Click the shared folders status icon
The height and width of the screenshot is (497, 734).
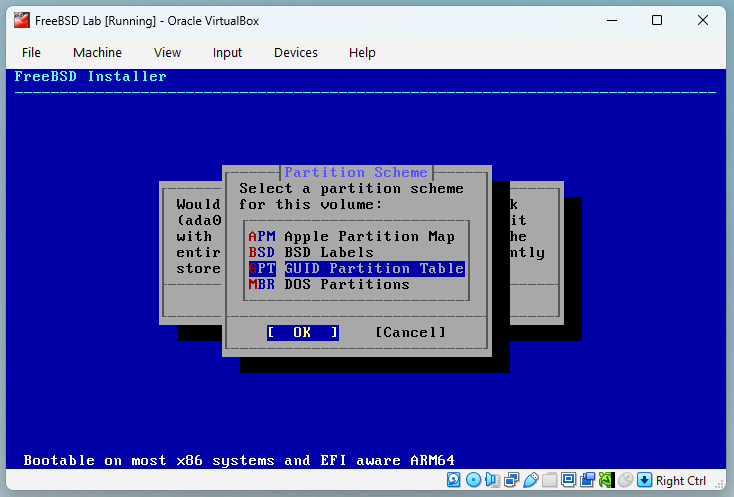tap(550, 480)
